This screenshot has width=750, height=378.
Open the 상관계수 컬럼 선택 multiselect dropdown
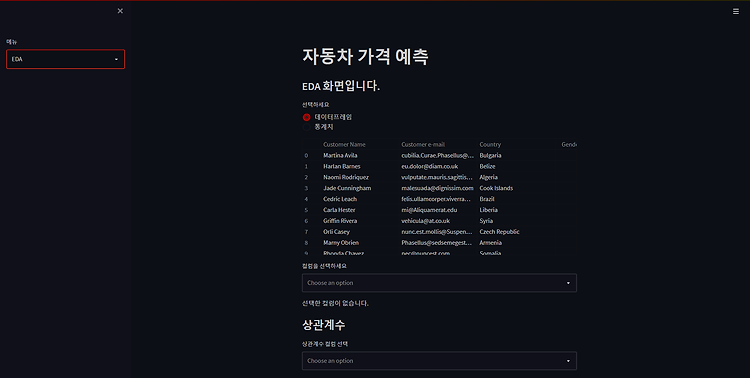[439, 361]
